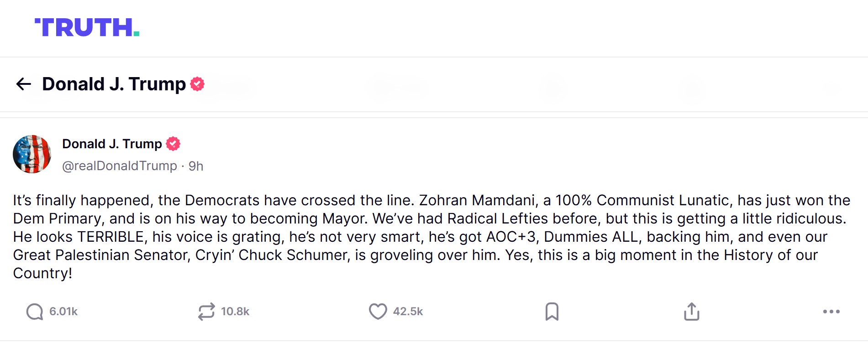Click verified badge in page header
The width and height of the screenshot is (868, 343).
tap(197, 84)
